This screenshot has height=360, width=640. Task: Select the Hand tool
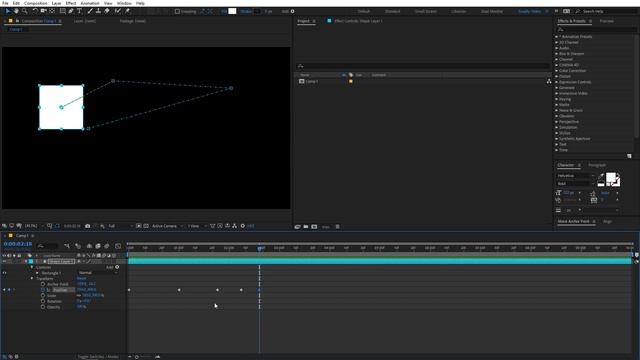click(x=16, y=11)
